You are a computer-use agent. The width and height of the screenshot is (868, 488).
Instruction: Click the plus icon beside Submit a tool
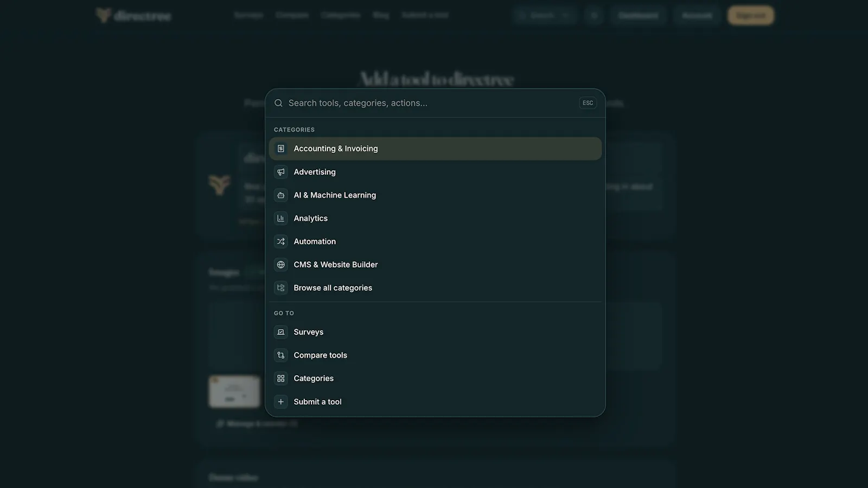pyautogui.click(x=281, y=402)
